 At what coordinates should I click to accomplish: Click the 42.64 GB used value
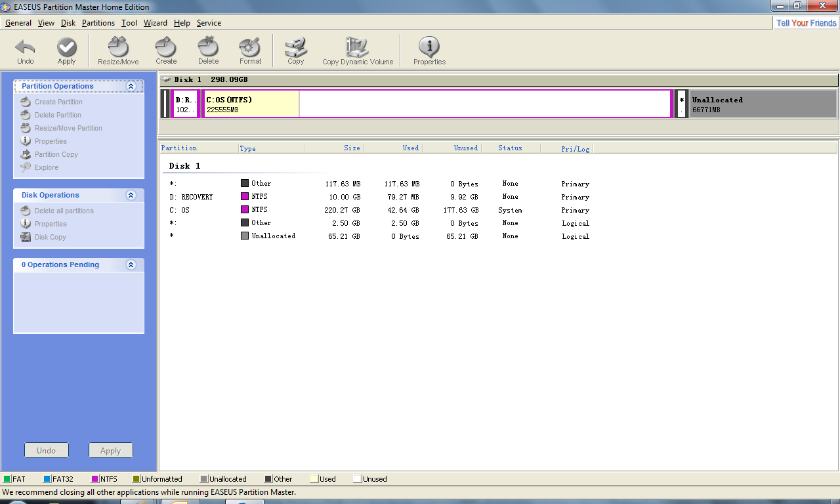[404, 210]
